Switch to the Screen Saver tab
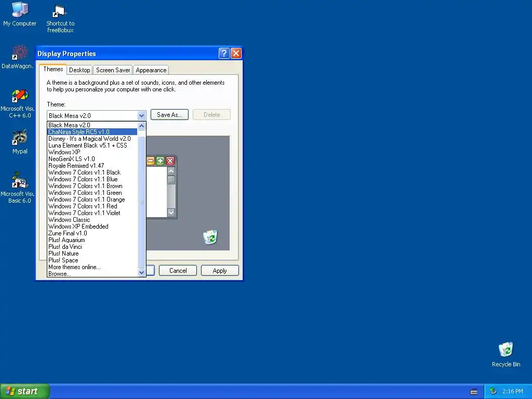Image resolution: width=532 pixels, height=399 pixels. click(113, 70)
